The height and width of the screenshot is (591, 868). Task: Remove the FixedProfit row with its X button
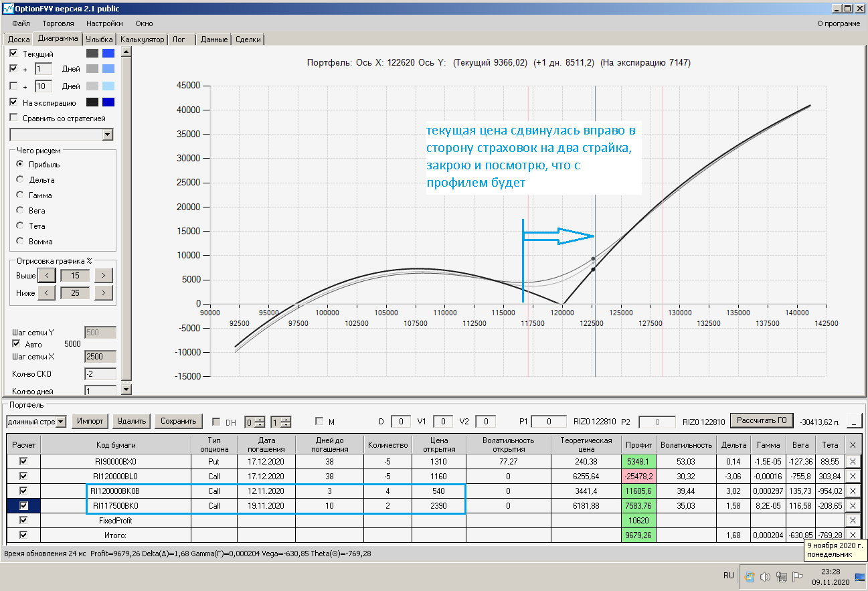852,520
